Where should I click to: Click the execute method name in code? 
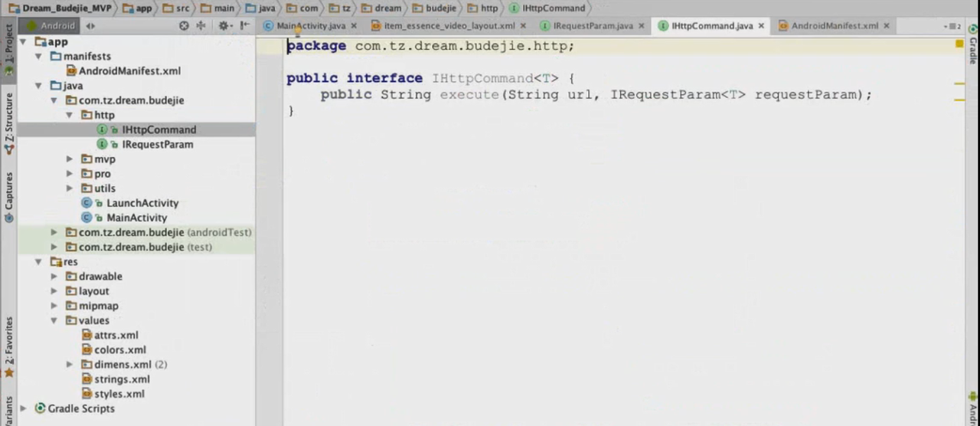click(469, 95)
